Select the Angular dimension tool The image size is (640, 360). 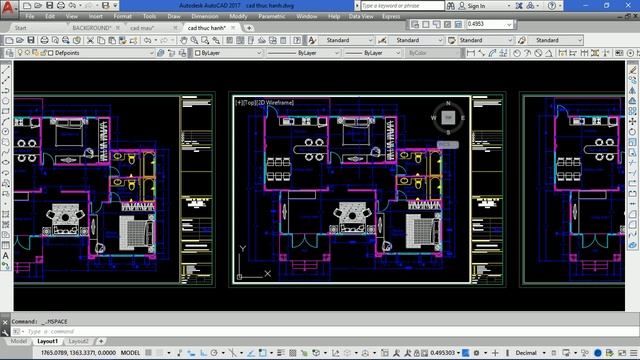549,53
